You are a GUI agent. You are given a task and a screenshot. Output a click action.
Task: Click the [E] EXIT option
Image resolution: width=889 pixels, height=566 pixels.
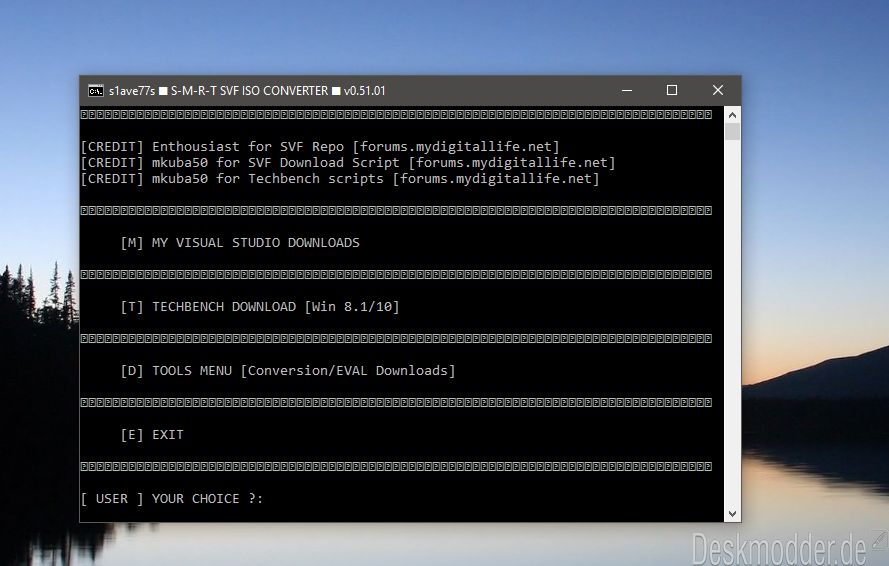(152, 435)
